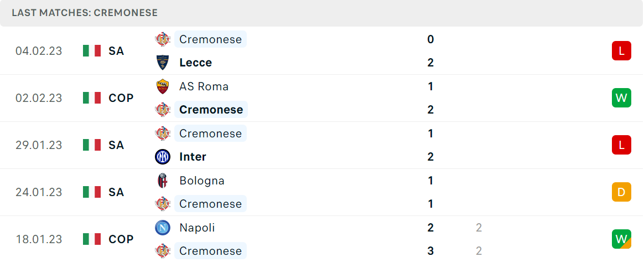The image size is (644, 262).
Task: Open the 18.01.23 match date row
Action: click(322, 239)
